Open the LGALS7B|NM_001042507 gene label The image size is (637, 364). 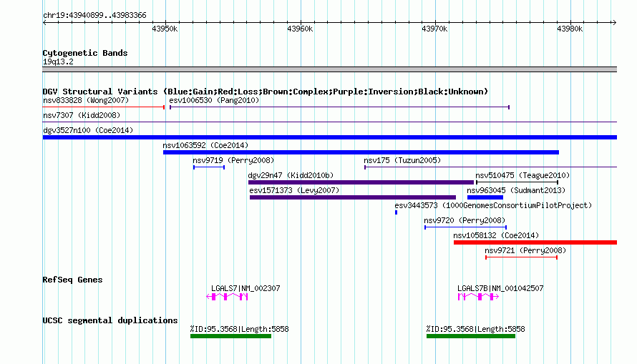[500, 288]
